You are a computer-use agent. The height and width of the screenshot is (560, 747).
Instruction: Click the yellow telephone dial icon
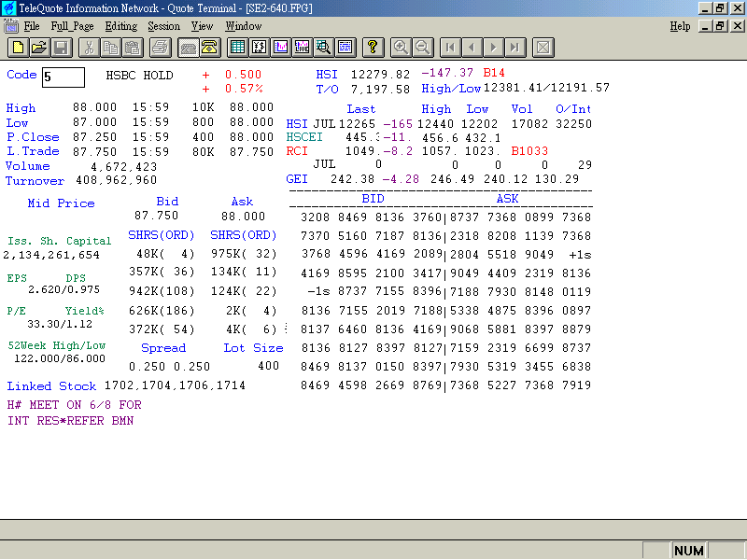(x=209, y=48)
